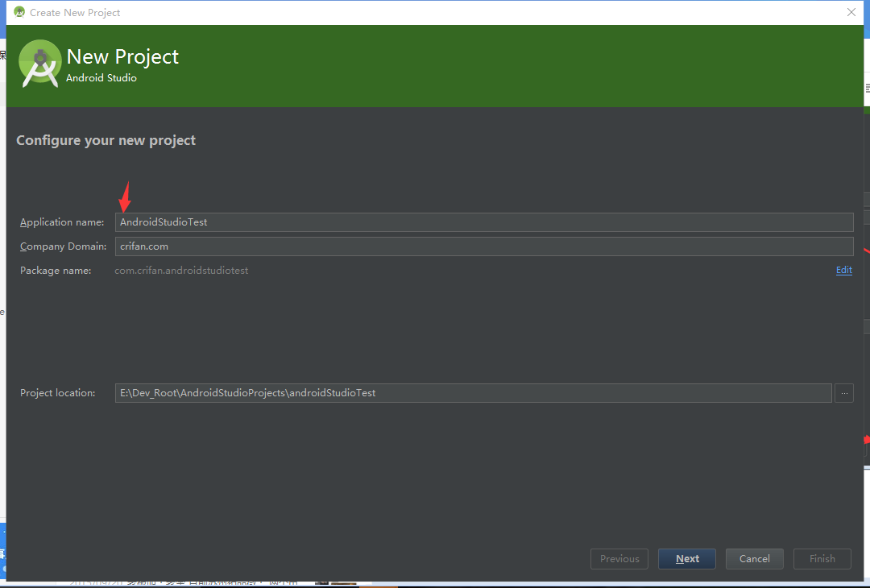Proceed with the Next button
This screenshot has width=870, height=588.
(687, 559)
